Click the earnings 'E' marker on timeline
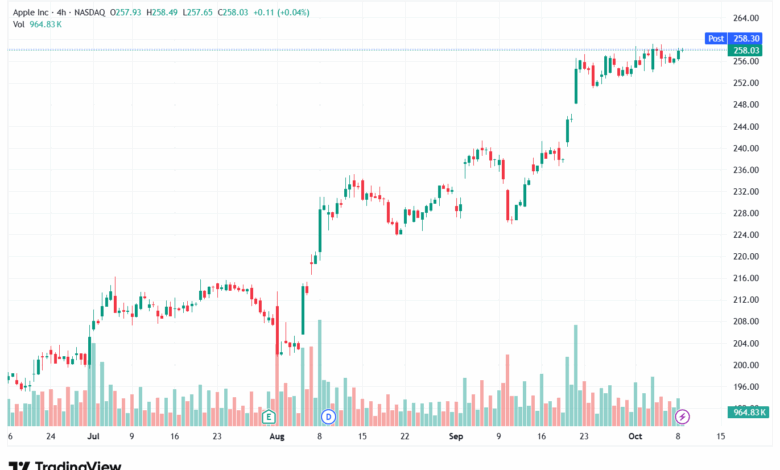780x470 pixels. point(269,415)
